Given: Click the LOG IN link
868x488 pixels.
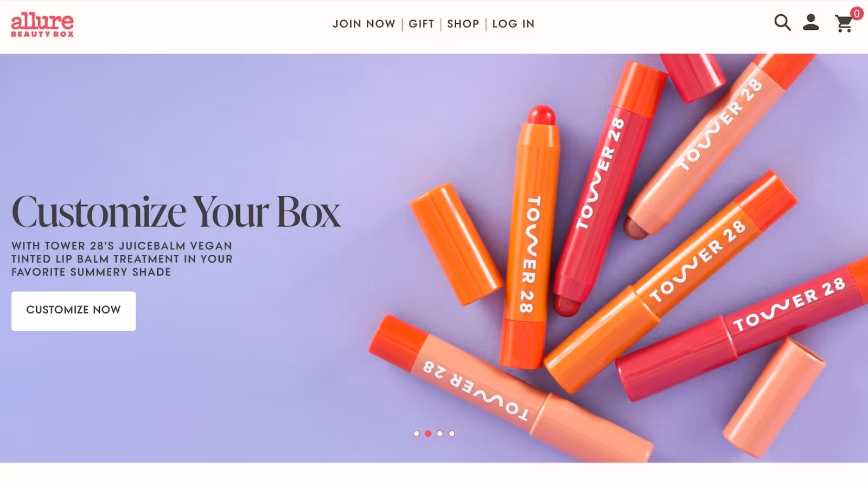Looking at the screenshot, I should tap(513, 24).
